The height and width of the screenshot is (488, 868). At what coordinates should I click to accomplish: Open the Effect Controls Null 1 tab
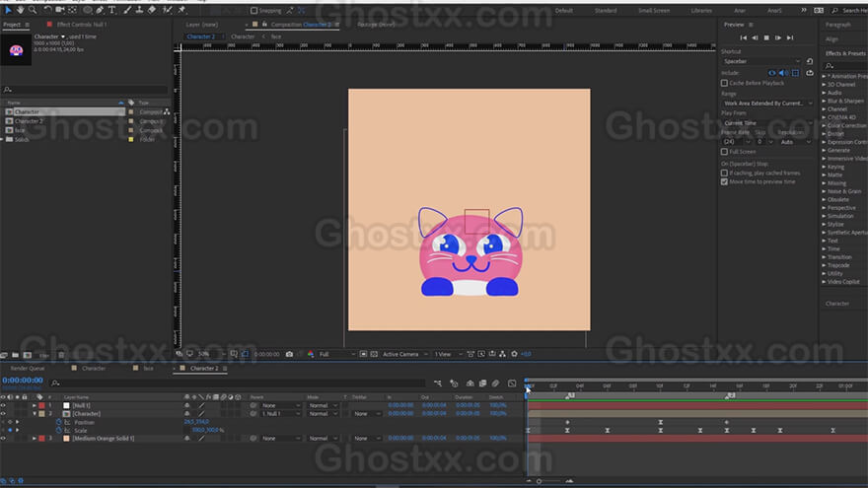click(x=81, y=25)
